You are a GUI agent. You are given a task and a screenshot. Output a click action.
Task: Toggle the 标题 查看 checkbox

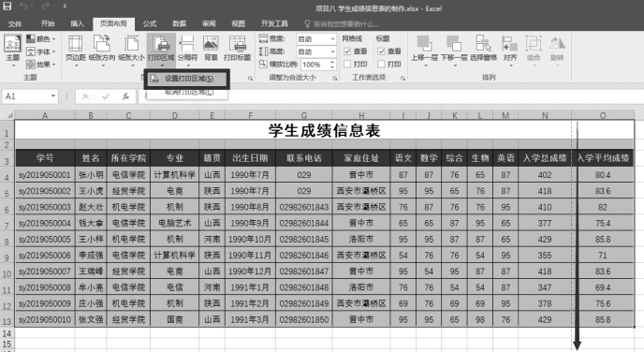coord(381,51)
